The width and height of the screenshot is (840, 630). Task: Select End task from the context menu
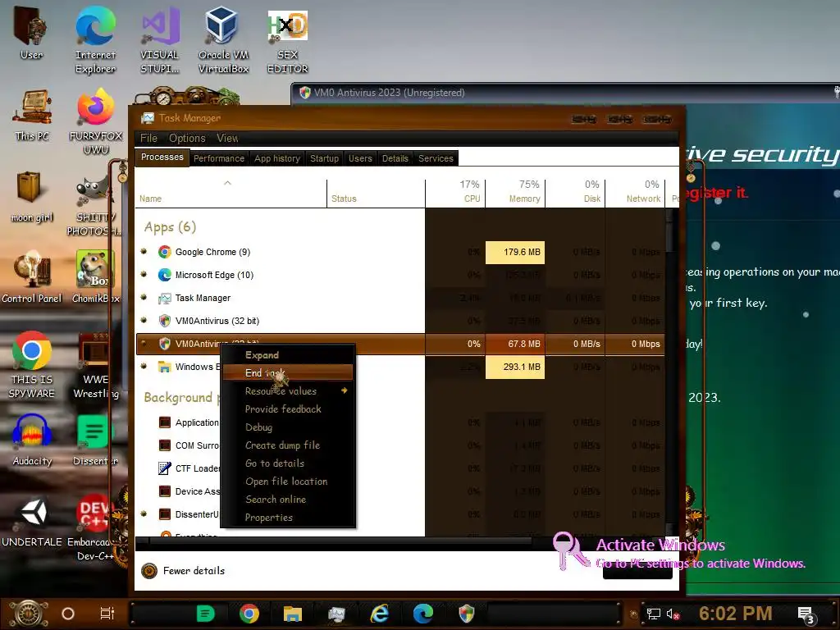287,372
